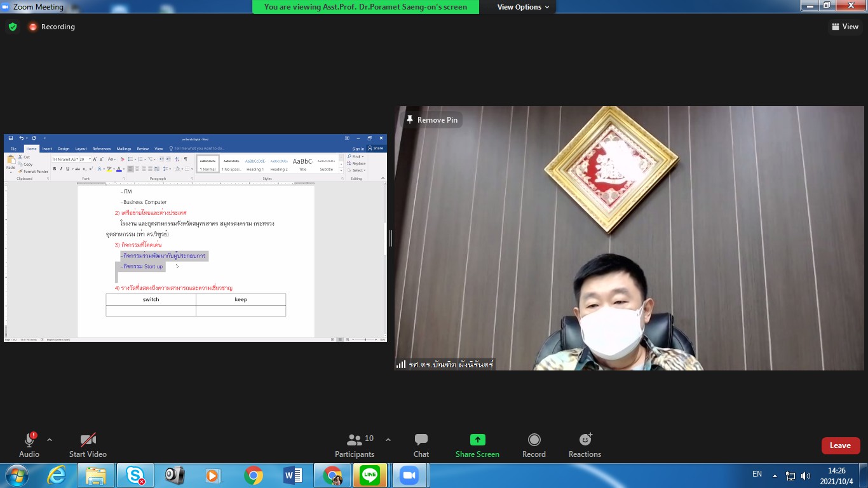This screenshot has height=488, width=868.
Task: Expand the View Options dropdown
Action: click(x=519, y=7)
